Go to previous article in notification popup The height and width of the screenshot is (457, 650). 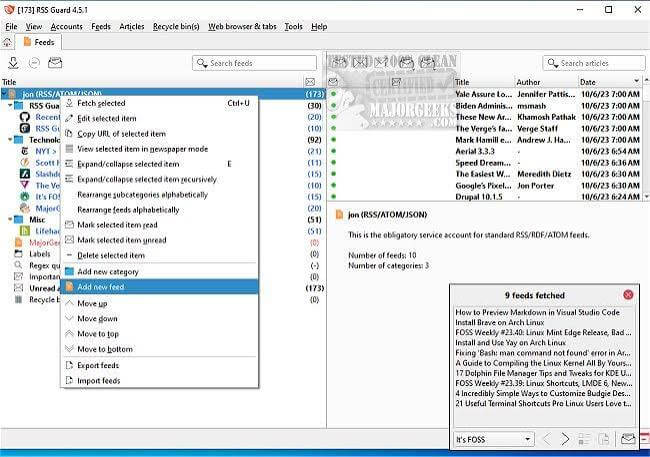pos(547,439)
